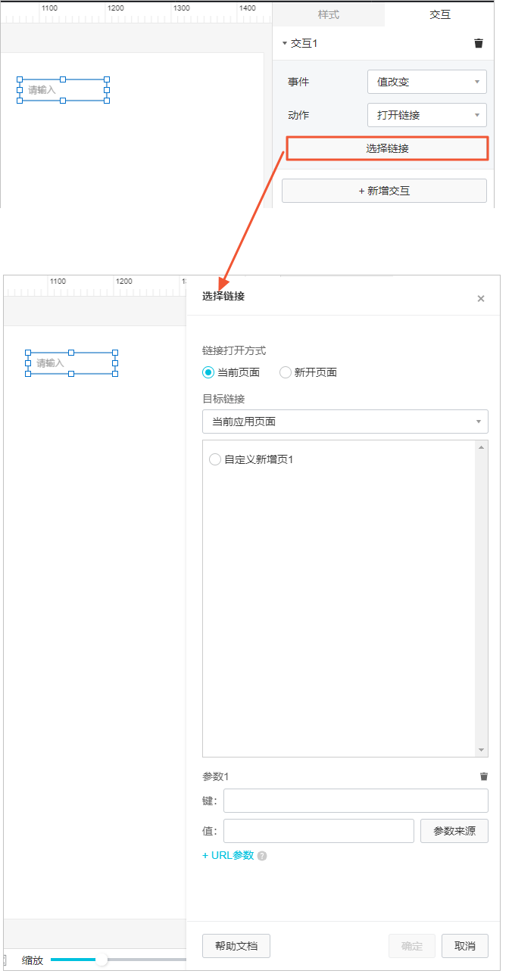Collapse the 交互1 section
Screen dimensions: 512x980
click(285, 44)
